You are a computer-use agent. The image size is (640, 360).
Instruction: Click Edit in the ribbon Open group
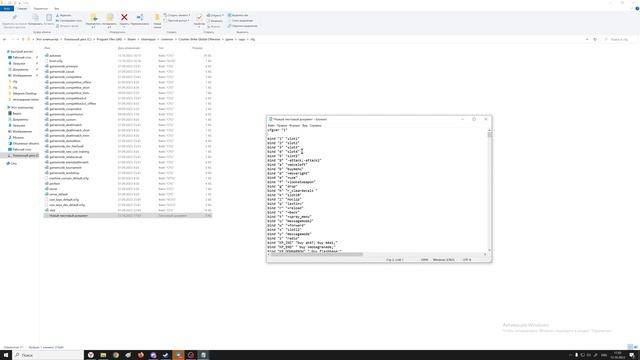coord(215,21)
